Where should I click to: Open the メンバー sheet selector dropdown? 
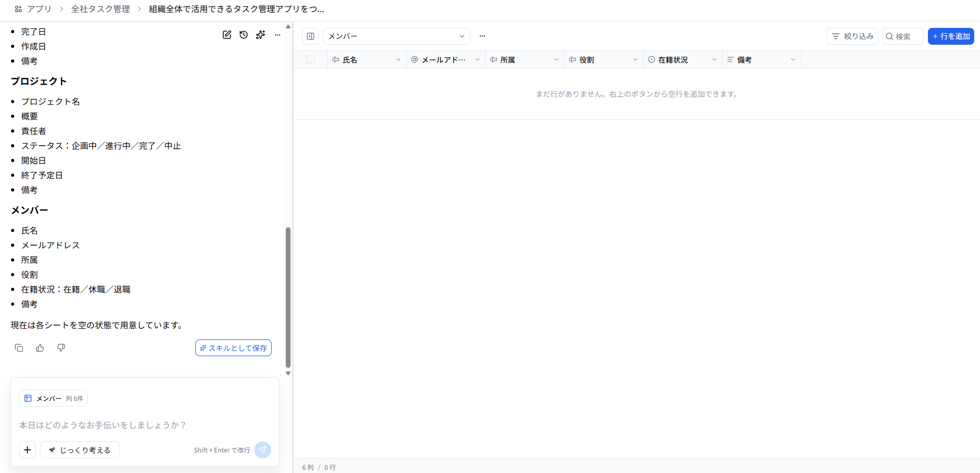(397, 36)
